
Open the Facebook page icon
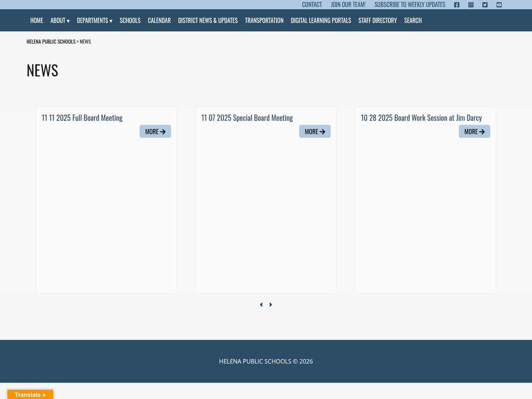click(x=457, y=5)
